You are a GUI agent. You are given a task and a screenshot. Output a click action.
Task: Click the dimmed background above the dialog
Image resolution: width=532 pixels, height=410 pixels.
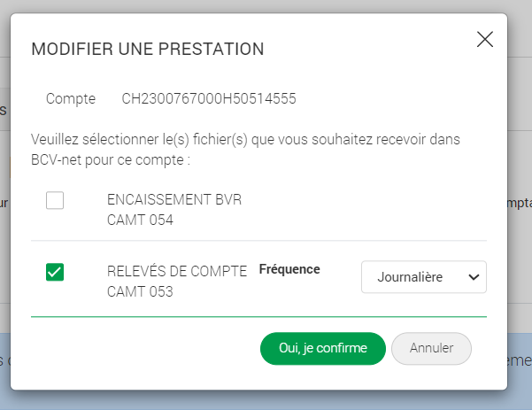[266, 5]
